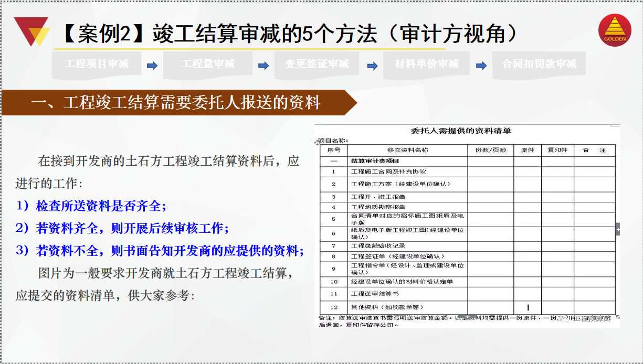
Task: Click the row 合同清单对应的招标施工图纸质及电子版
Action: pos(468,219)
